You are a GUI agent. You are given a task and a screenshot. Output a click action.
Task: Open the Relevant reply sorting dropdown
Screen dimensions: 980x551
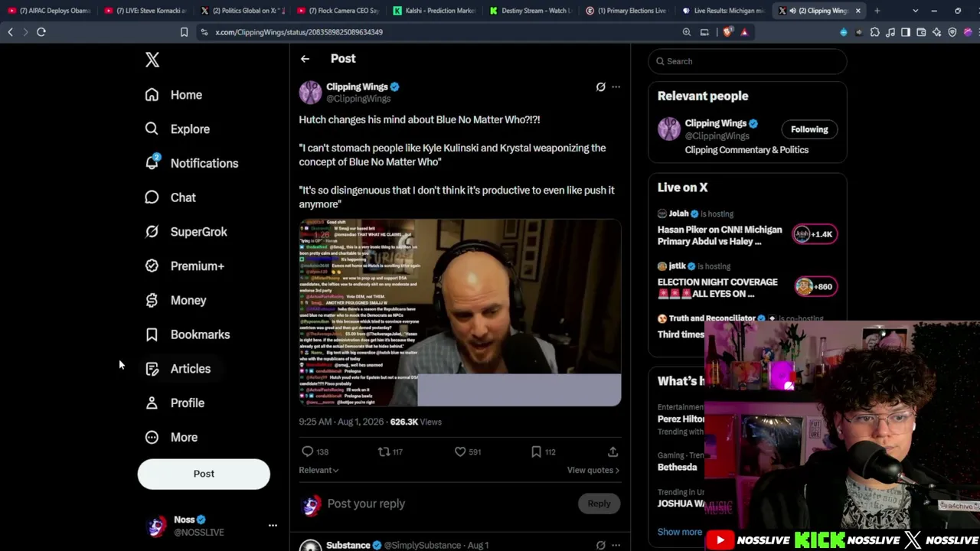coord(318,470)
